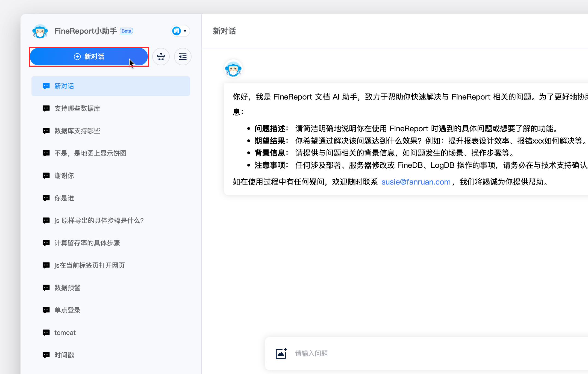Open conversation 数据库支持哪些
The width and height of the screenshot is (588, 374).
click(77, 131)
